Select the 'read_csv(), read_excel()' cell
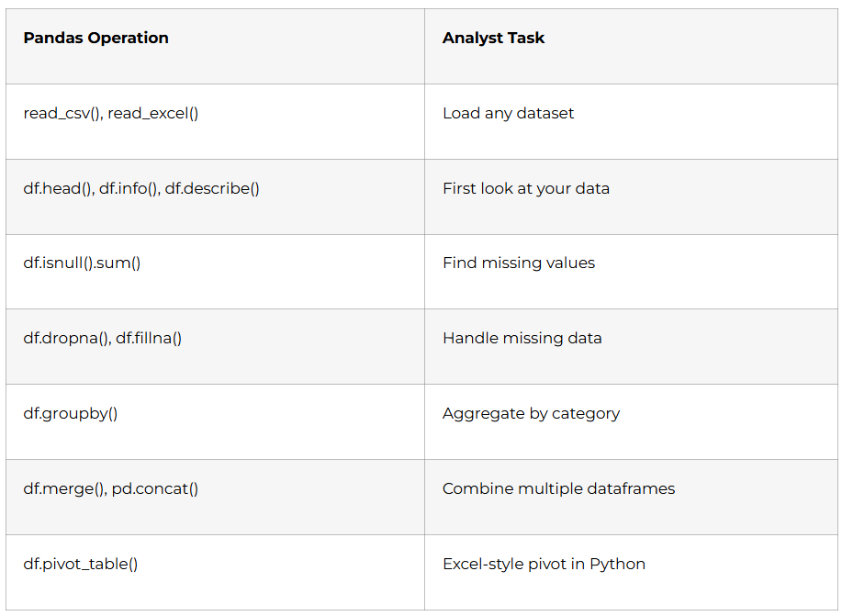Viewport: 842px width, 616px height. coord(215,121)
